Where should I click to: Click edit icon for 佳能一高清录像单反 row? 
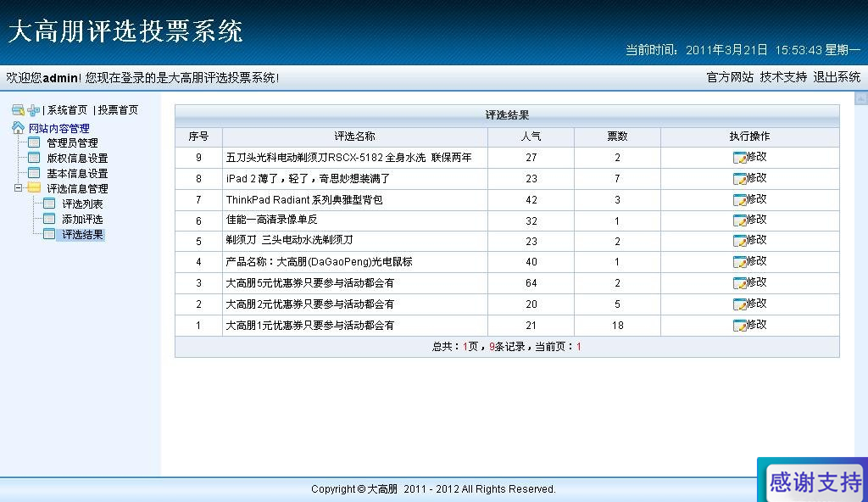tap(739, 220)
